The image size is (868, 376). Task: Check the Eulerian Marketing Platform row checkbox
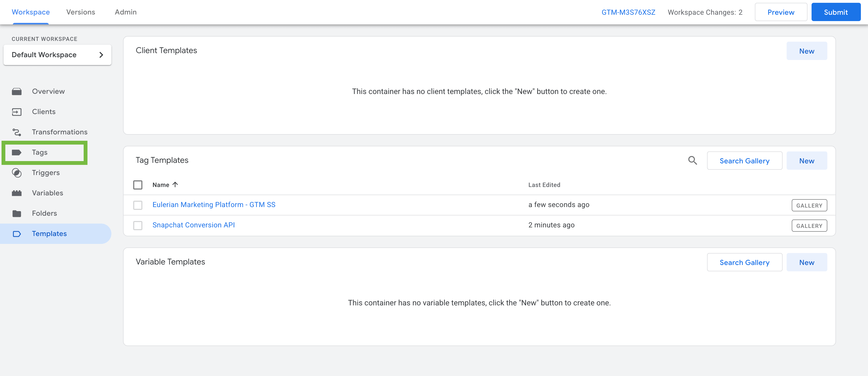(138, 205)
